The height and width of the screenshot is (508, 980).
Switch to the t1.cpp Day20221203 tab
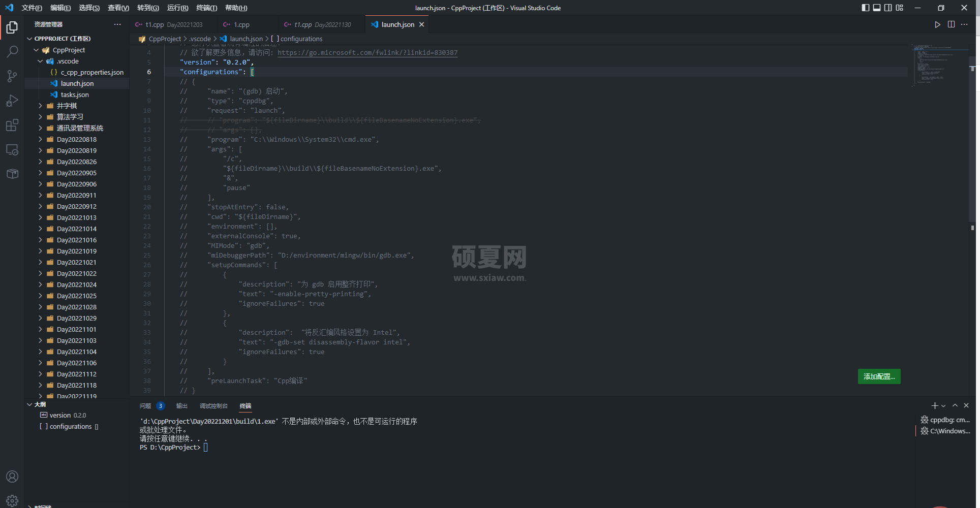tap(173, 24)
